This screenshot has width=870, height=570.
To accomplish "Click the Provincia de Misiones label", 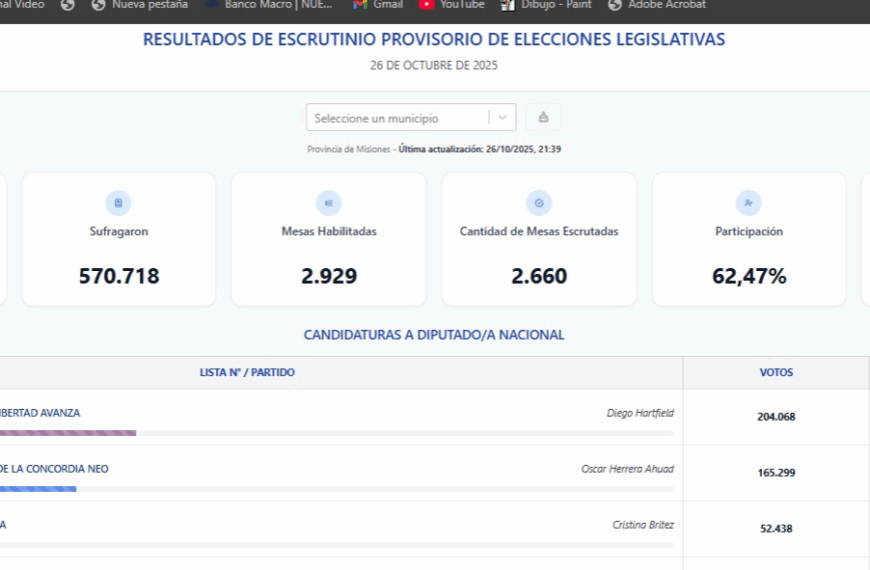I will pyautogui.click(x=349, y=149).
